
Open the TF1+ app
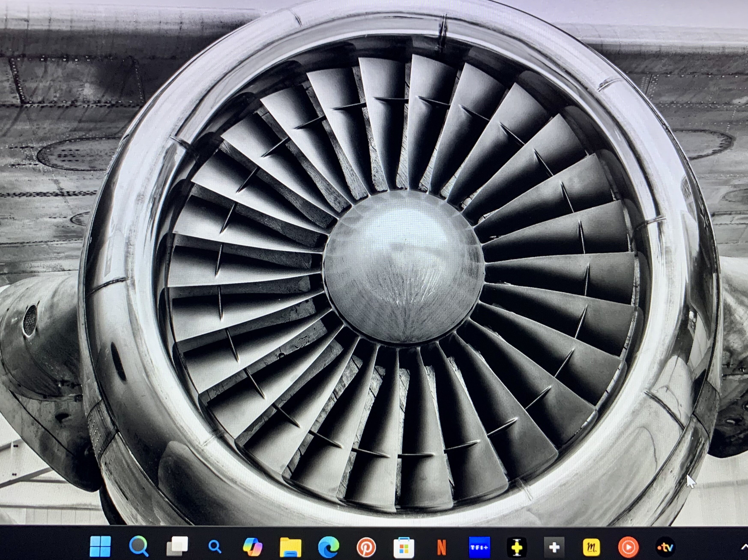480,547
